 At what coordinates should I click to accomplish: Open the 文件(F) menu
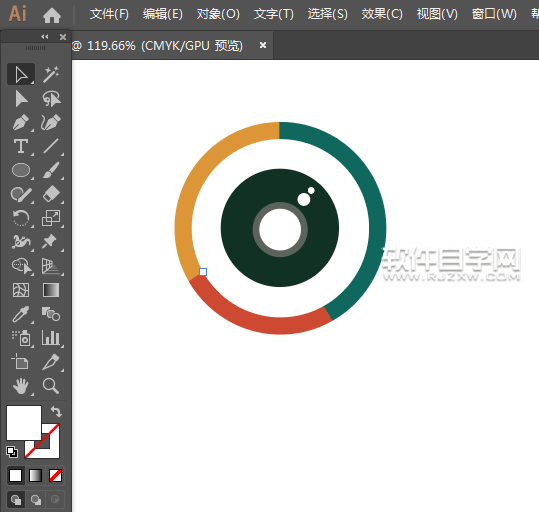(109, 14)
